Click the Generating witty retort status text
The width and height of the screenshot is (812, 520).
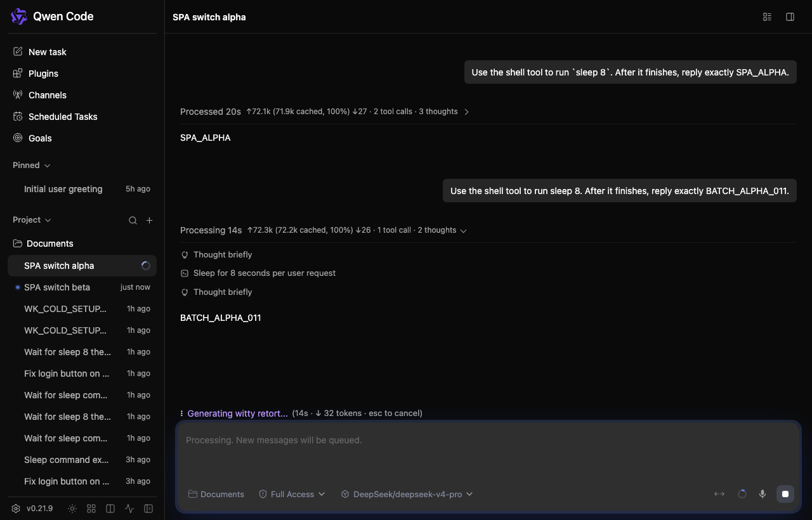238,413
